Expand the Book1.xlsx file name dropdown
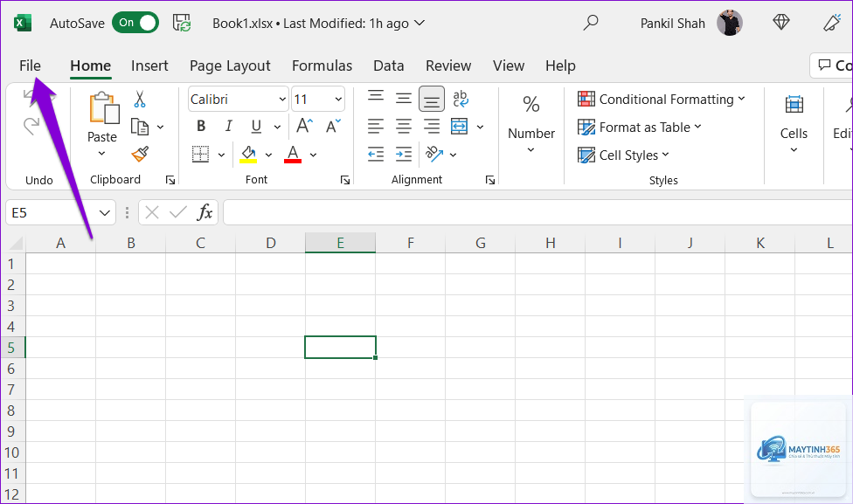Viewport: 853px width, 504px height. pyautogui.click(x=420, y=23)
